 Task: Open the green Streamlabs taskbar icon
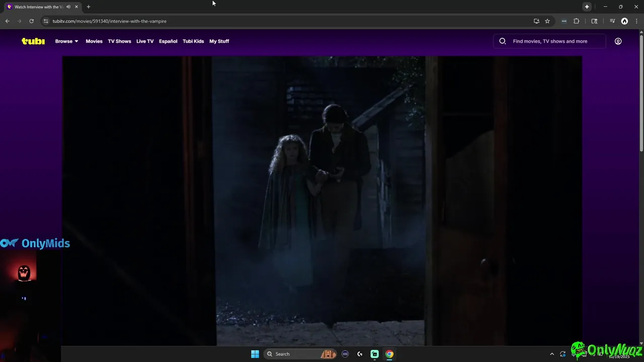pos(374,354)
